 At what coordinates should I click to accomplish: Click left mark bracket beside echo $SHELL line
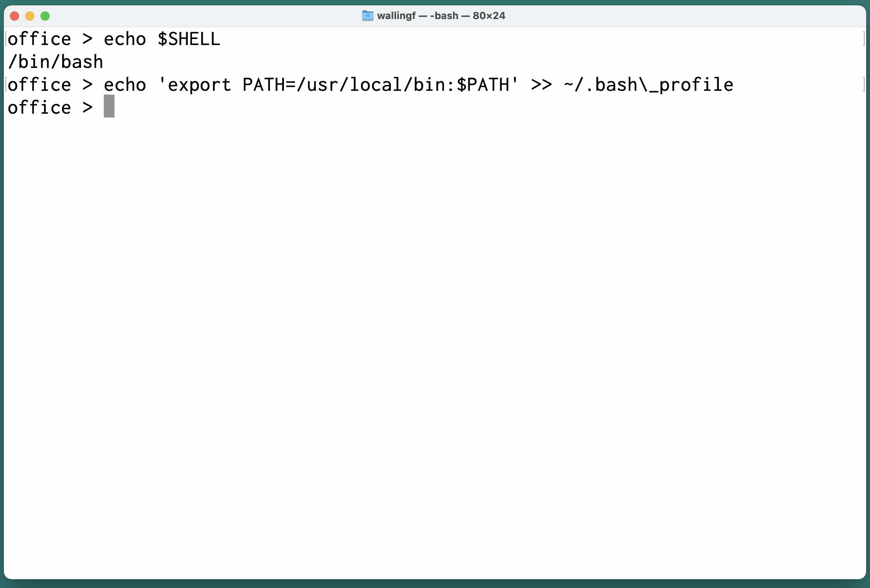pyautogui.click(x=6, y=39)
